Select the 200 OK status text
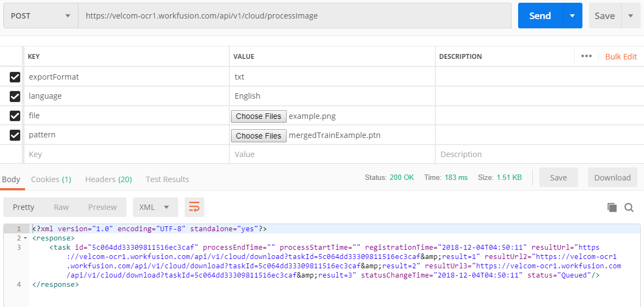Image resolution: width=644 pixels, height=307 pixels. (402, 178)
